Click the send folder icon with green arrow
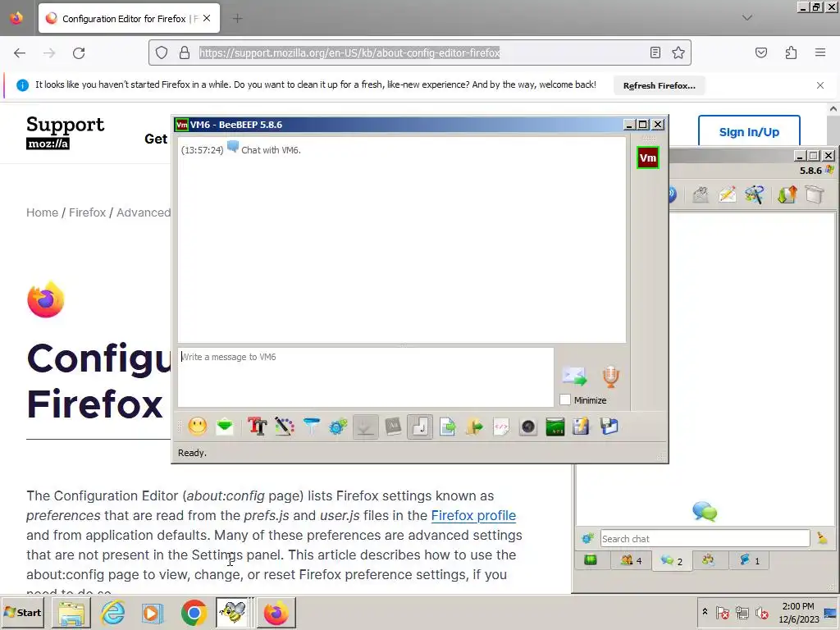This screenshot has width=840, height=630. coord(474,427)
